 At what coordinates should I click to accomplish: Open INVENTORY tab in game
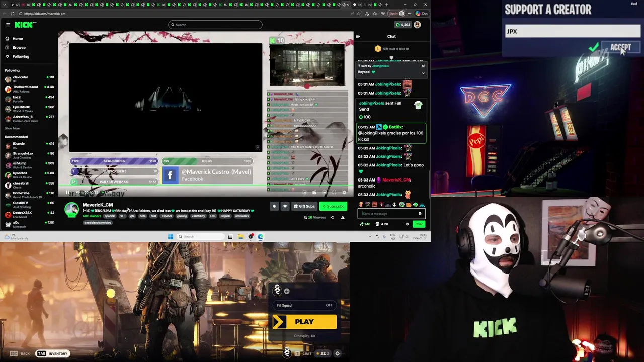click(52, 354)
